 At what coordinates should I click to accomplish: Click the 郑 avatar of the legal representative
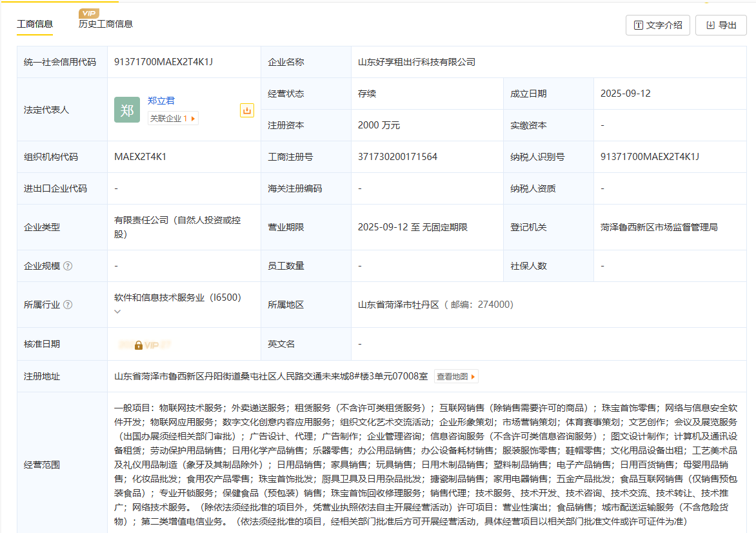(127, 110)
